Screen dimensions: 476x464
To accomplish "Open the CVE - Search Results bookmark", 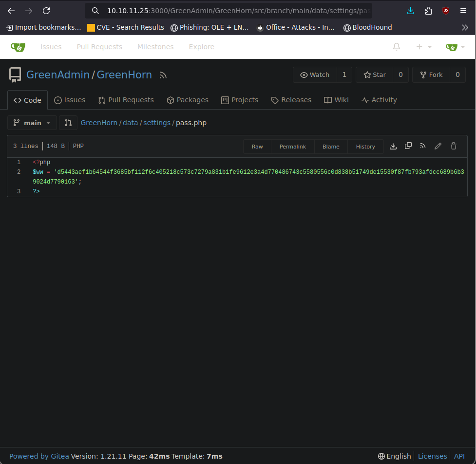I will [125, 28].
